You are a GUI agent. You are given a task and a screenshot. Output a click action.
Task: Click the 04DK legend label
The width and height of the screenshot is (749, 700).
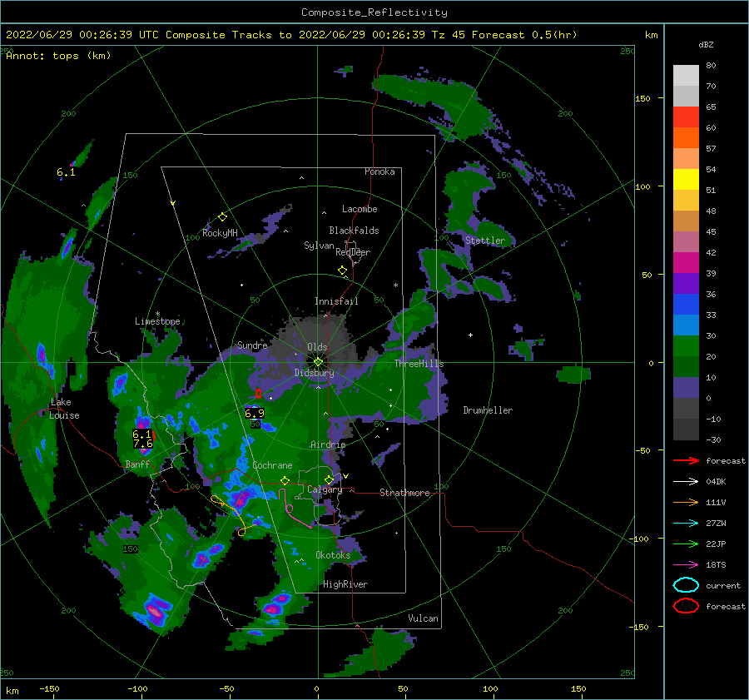(716, 482)
